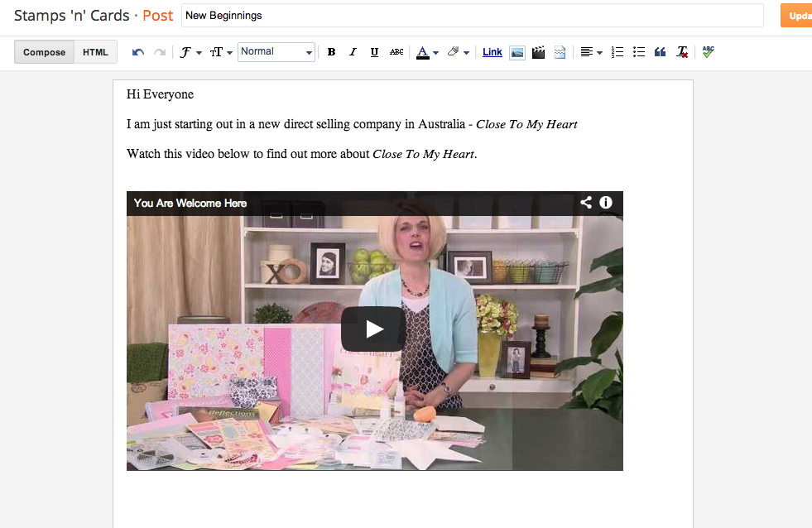Remove formatting from selected text
This screenshot has width=812, height=528.
tap(682, 52)
